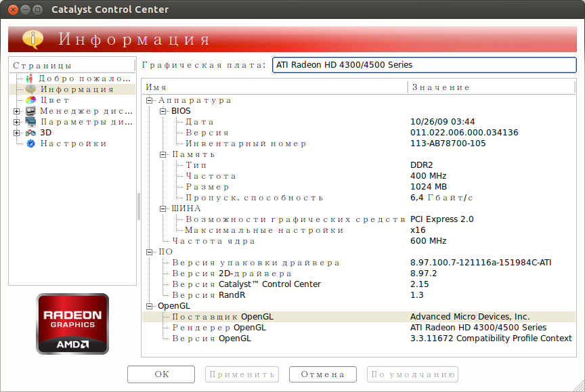Click the По умолчанию button
The height and width of the screenshot is (392, 585).
412,374
